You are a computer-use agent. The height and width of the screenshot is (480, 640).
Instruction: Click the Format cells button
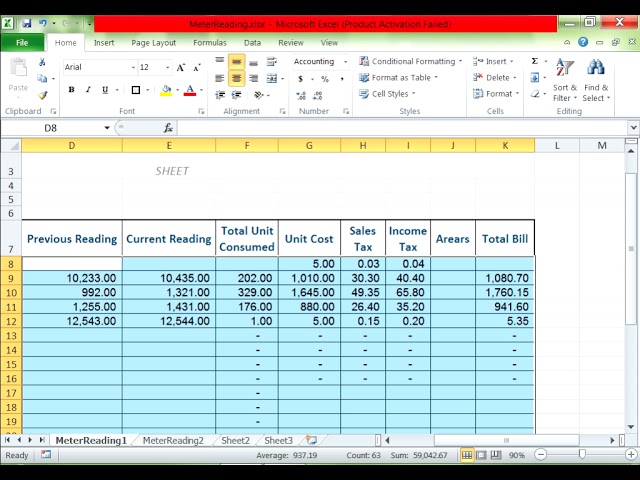click(x=496, y=94)
